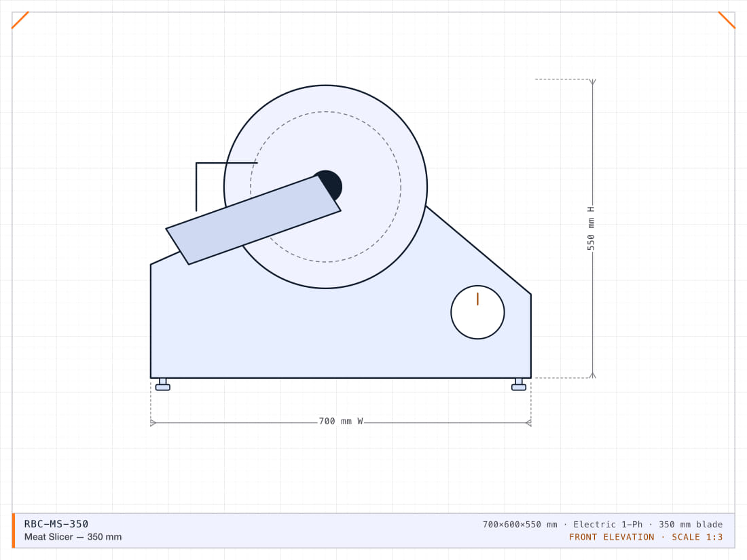747x560 pixels.
Task: Select the RBC-MS-350 model code
Action: tap(56, 524)
